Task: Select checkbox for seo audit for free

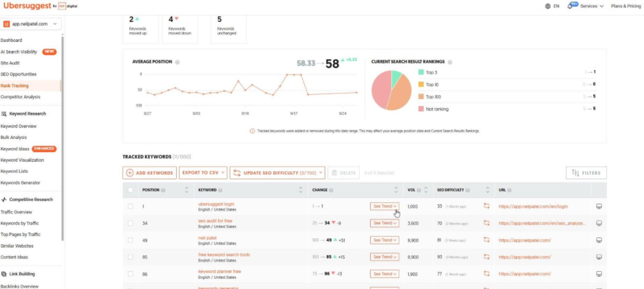Action: tap(130, 224)
